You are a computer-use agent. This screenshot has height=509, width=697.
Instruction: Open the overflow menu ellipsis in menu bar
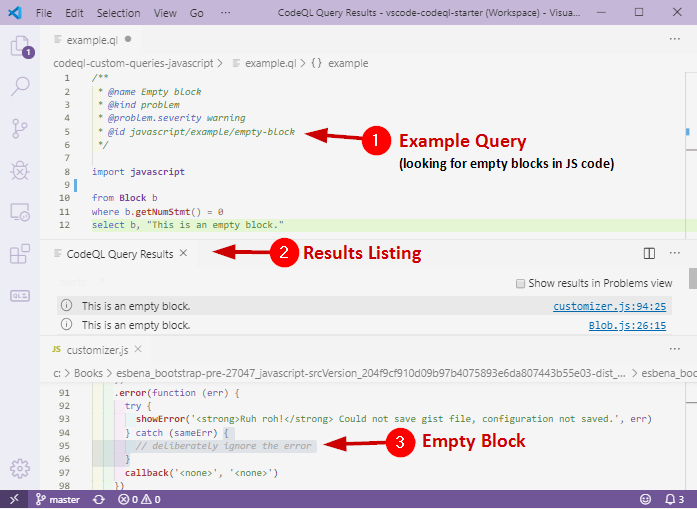226,12
